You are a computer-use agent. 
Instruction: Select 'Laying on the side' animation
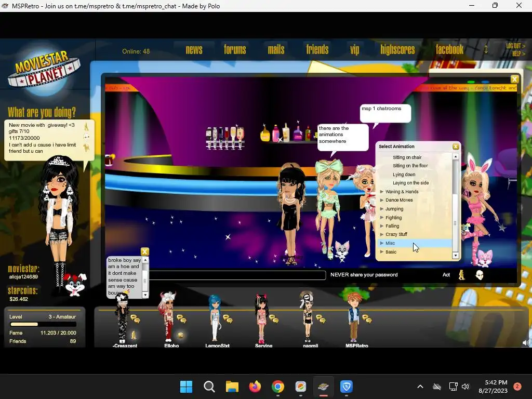tap(410, 183)
